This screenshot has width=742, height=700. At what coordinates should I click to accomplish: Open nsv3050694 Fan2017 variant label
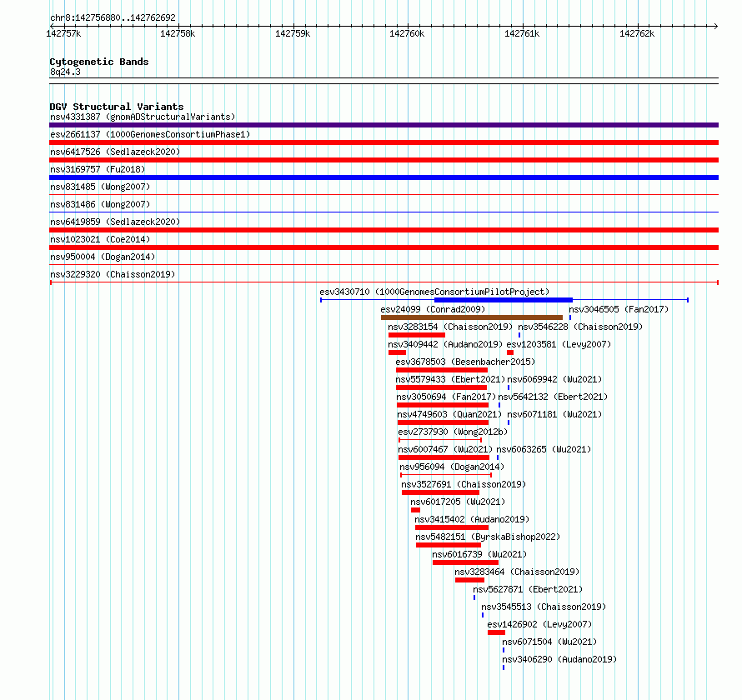pyautogui.click(x=446, y=397)
